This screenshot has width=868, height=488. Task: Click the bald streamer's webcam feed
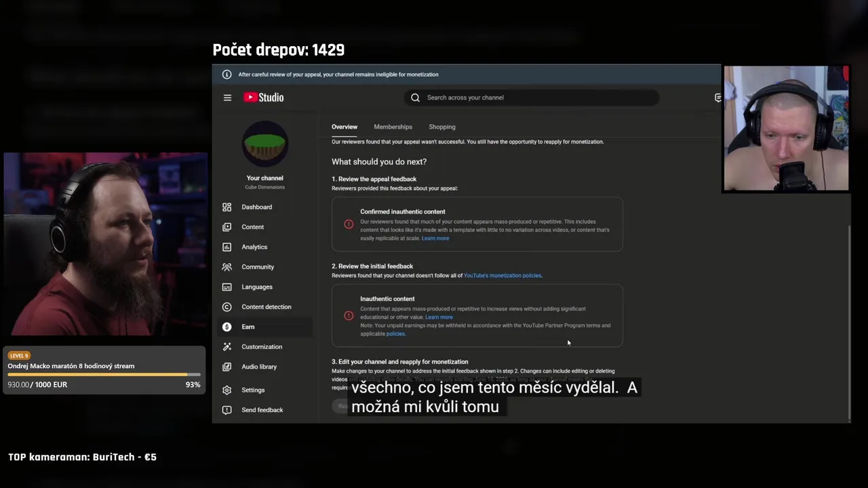[786, 129]
